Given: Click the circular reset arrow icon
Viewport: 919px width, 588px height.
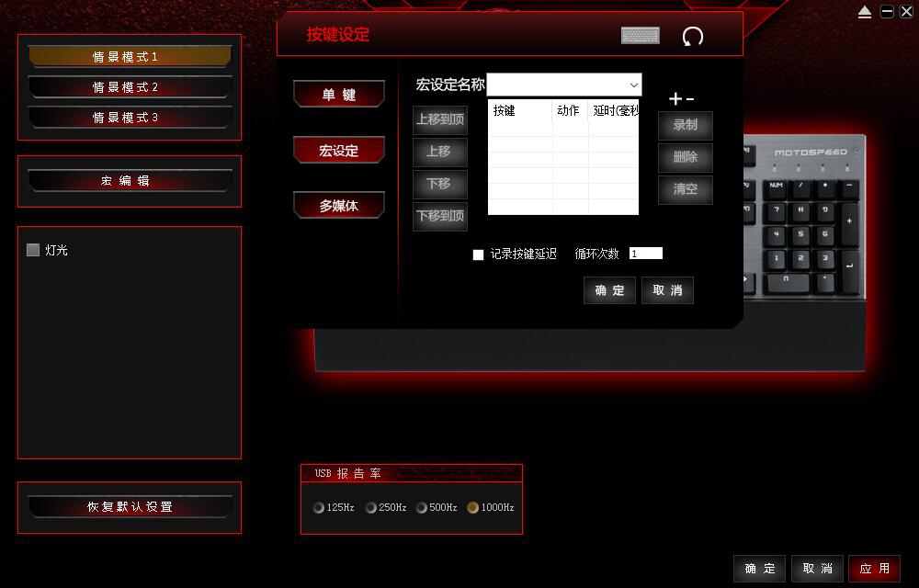Looking at the screenshot, I should pos(693,36).
